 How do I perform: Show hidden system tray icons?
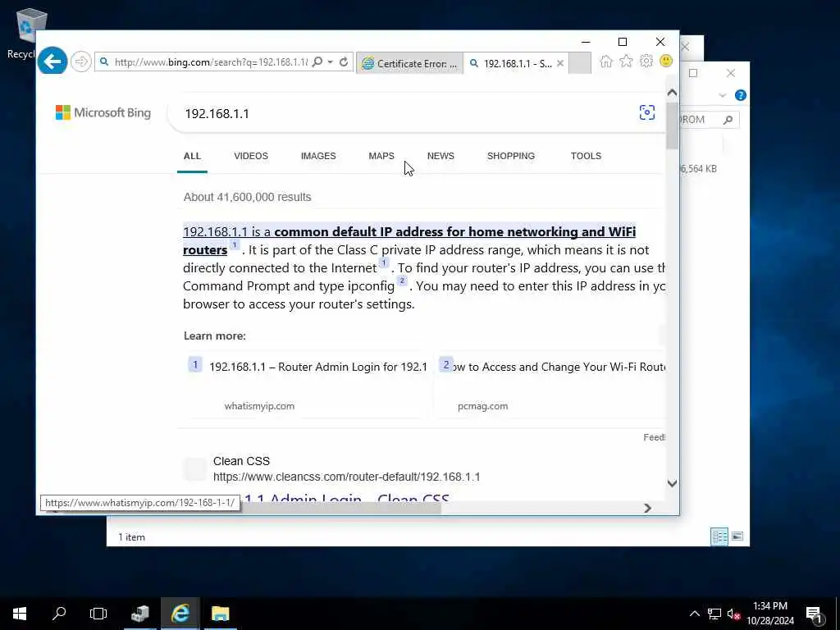tap(694, 614)
